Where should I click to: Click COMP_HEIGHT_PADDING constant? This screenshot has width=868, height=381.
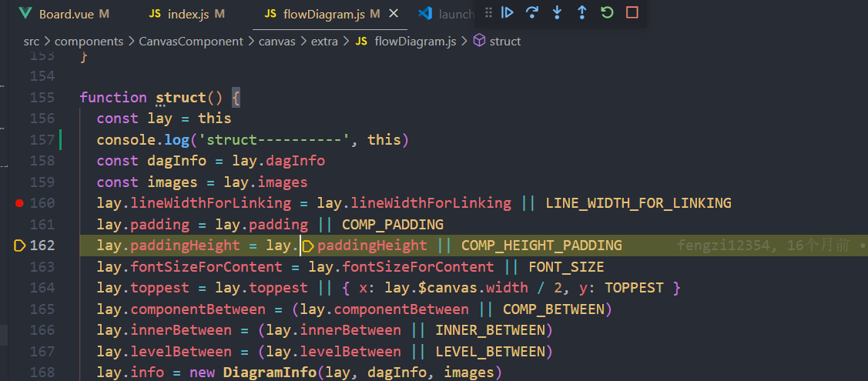[x=541, y=246]
